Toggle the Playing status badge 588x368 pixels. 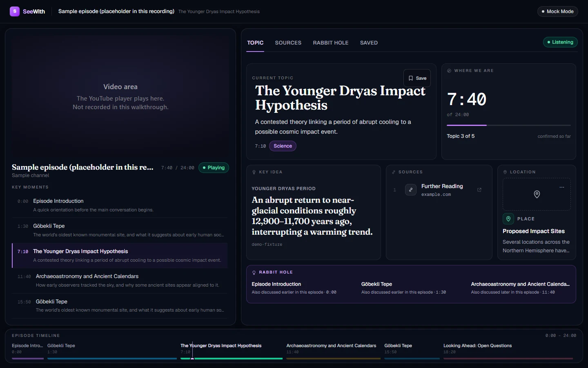tap(214, 168)
